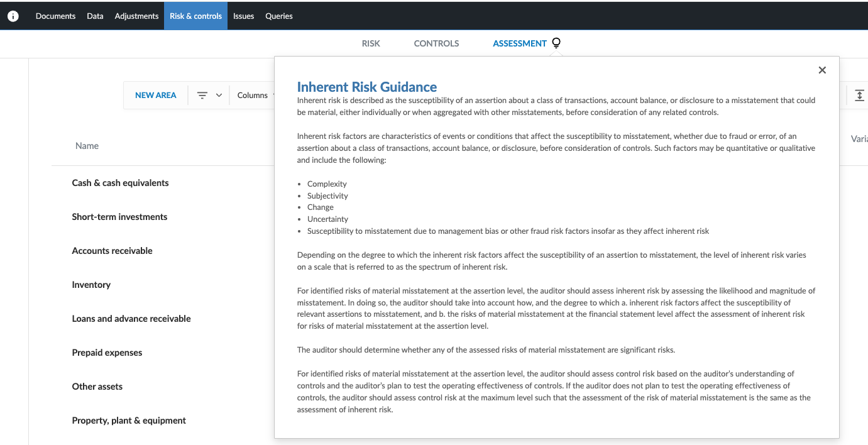Sort by the Name column header

(87, 145)
